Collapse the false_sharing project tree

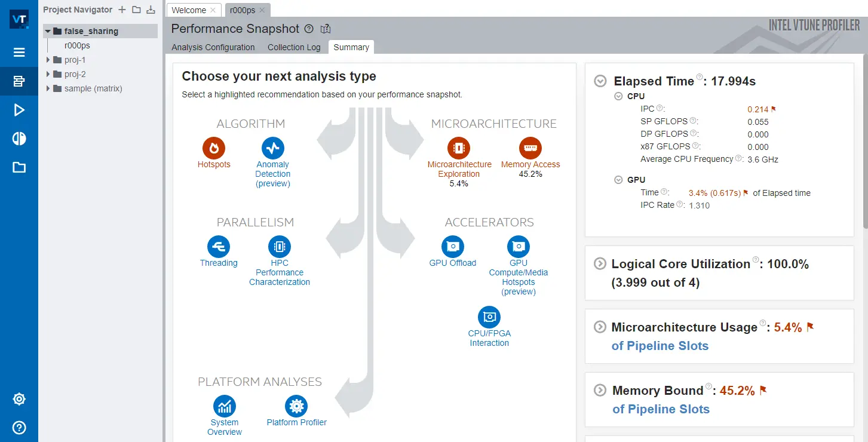point(48,31)
